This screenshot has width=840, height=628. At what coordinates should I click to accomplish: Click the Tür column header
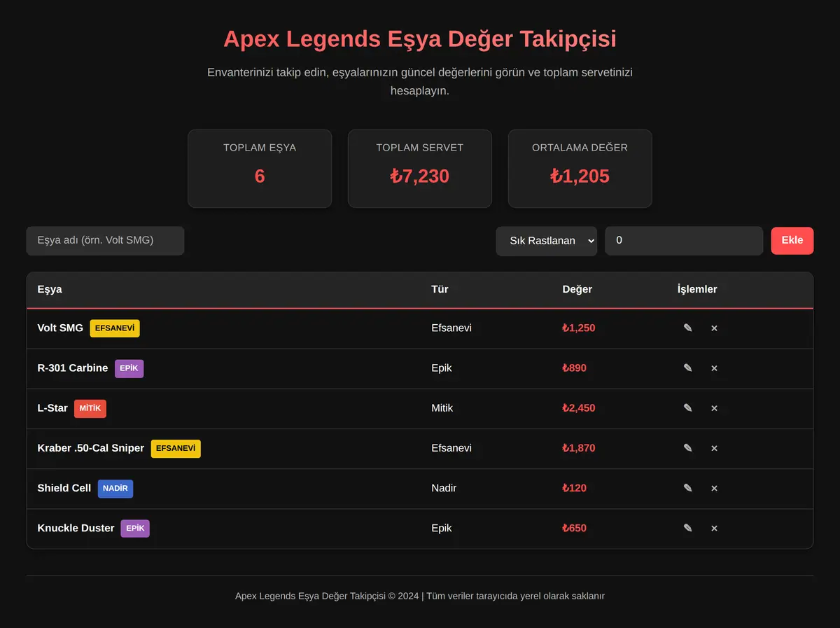click(x=440, y=289)
